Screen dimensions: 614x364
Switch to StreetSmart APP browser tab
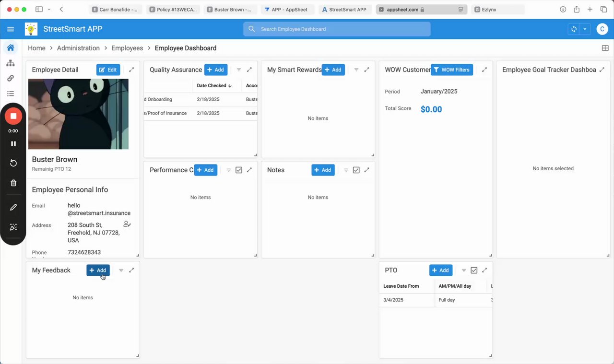pyautogui.click(x=345, y=10)
